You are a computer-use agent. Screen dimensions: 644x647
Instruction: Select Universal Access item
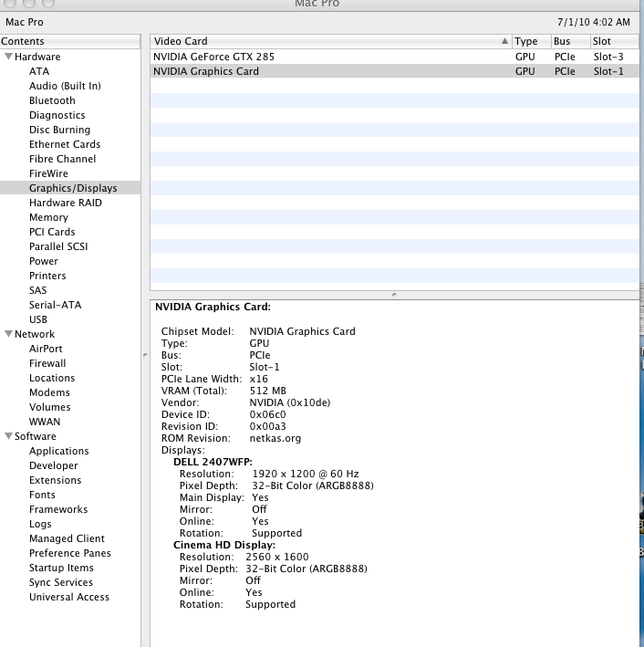pyautogui.click(x=69, y=597)
